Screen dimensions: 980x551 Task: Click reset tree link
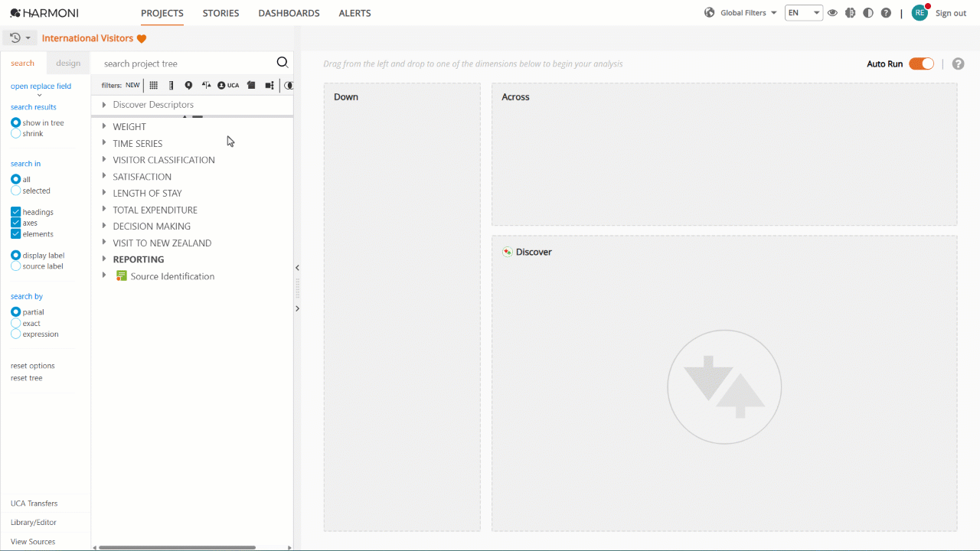pyautogui.click(x=27, y=378)
